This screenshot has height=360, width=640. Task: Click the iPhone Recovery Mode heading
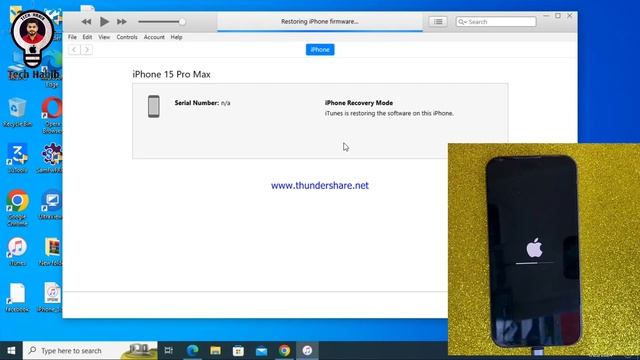pyautogui.click(x=359, y=103)
